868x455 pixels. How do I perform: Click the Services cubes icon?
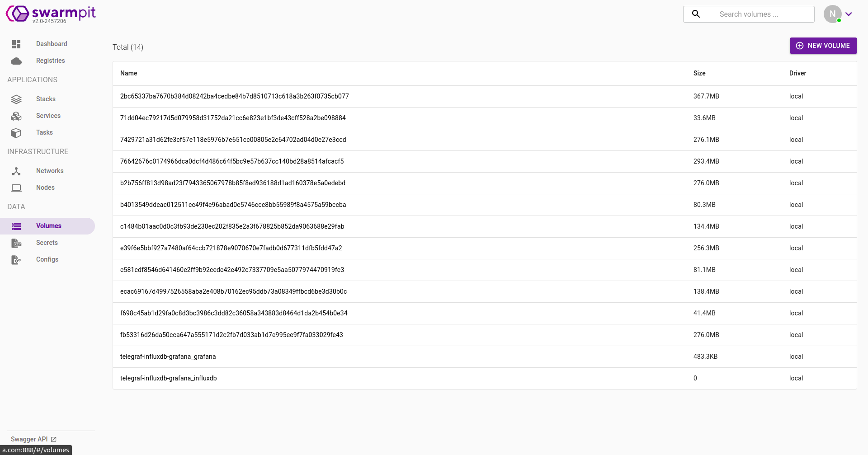pos(16,116)
